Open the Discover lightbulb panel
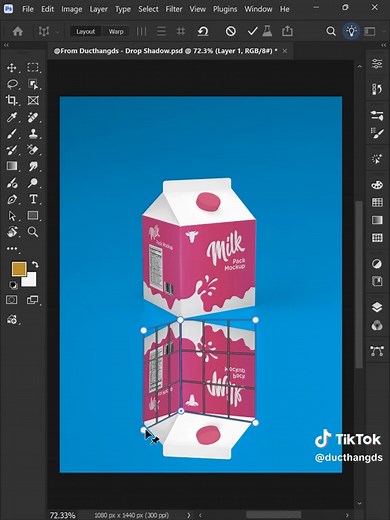 click(351, 31)
